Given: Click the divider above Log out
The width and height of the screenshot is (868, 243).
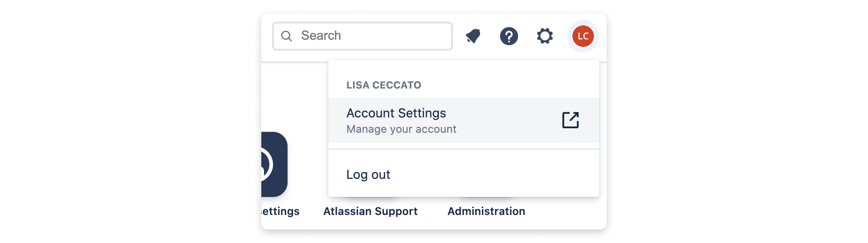Looking at the screenshot, I should pos(464,149).
